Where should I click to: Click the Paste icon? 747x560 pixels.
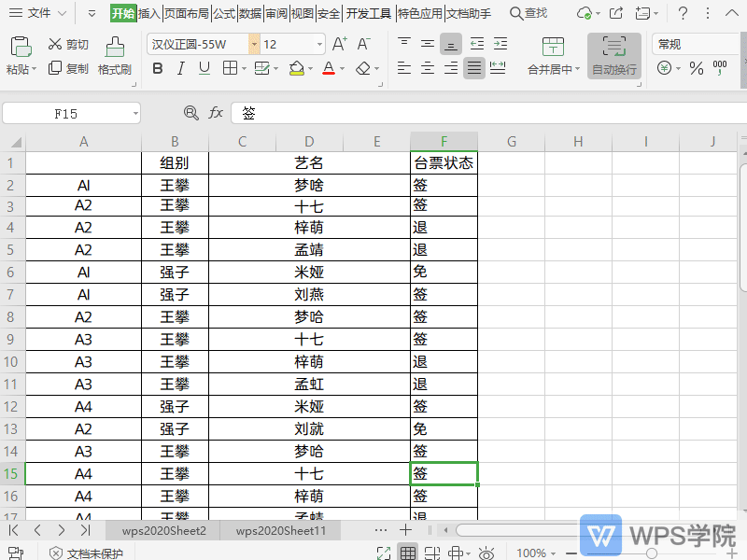20,47
